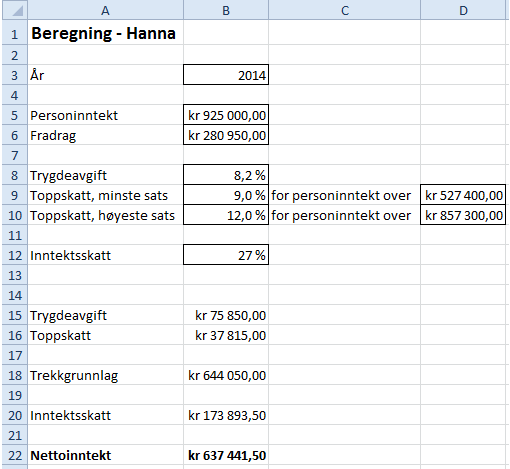Select the year cell with 2014
This screenshot has width=510, height=469.
[226, 75]
